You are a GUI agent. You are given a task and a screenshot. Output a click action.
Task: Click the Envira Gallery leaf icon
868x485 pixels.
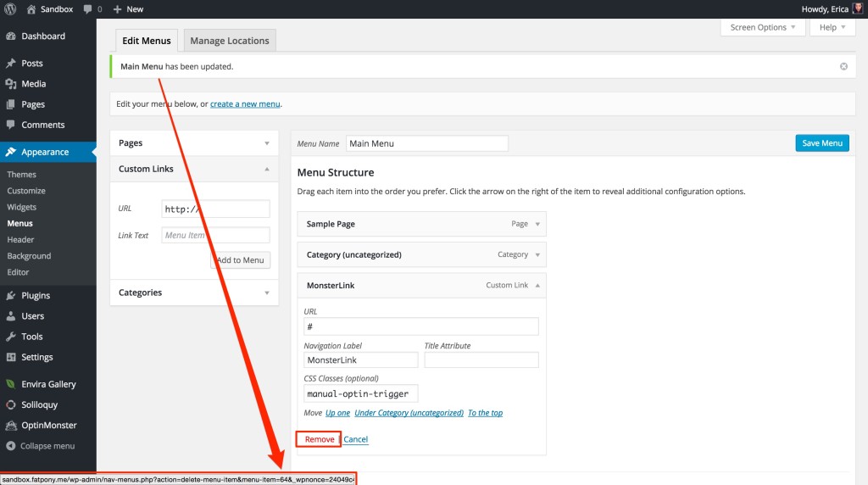pyautogui.click(x=10, y=385)
